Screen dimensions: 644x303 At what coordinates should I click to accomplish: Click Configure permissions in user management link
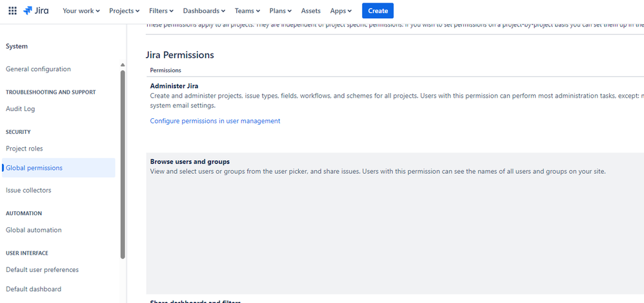coord(216,121)
